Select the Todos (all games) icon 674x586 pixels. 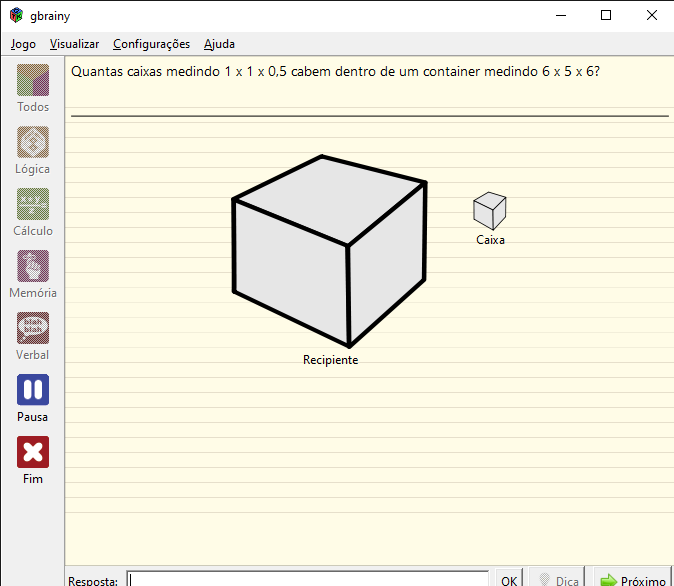click(x=33, y=80)
